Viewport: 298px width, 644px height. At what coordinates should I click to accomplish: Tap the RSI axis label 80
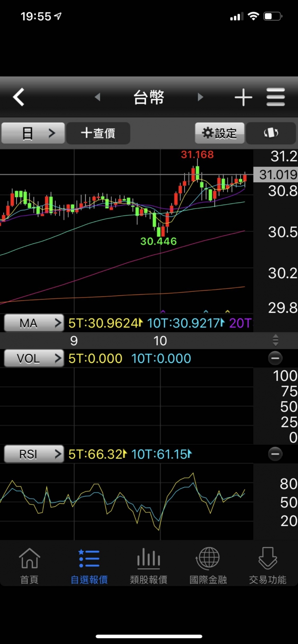(x=288, y=484)
